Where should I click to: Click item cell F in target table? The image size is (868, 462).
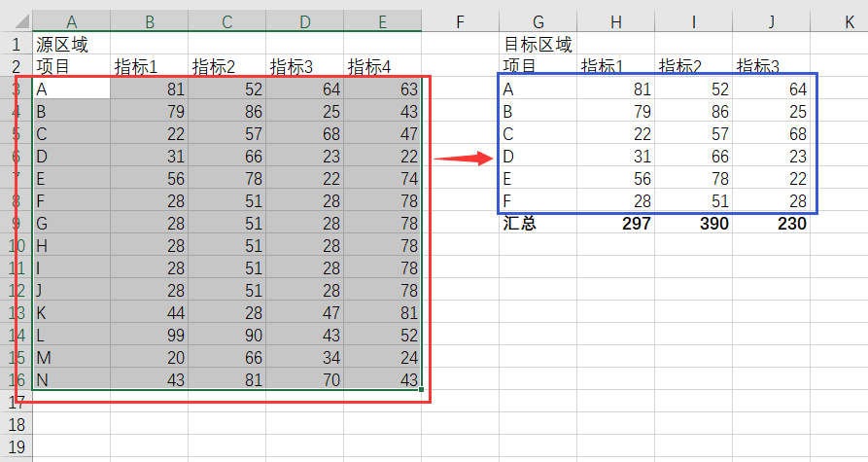coord(538,200)
